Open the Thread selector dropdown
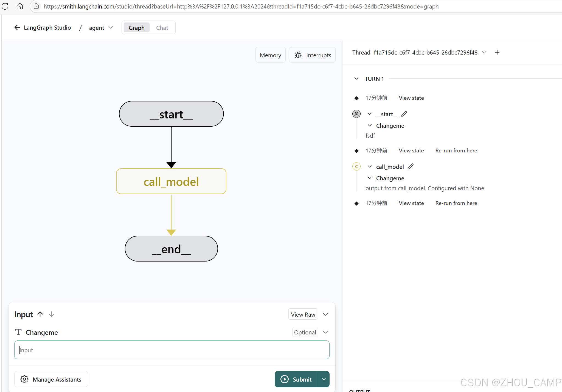 pyautogui.click(x=484, y=52)
